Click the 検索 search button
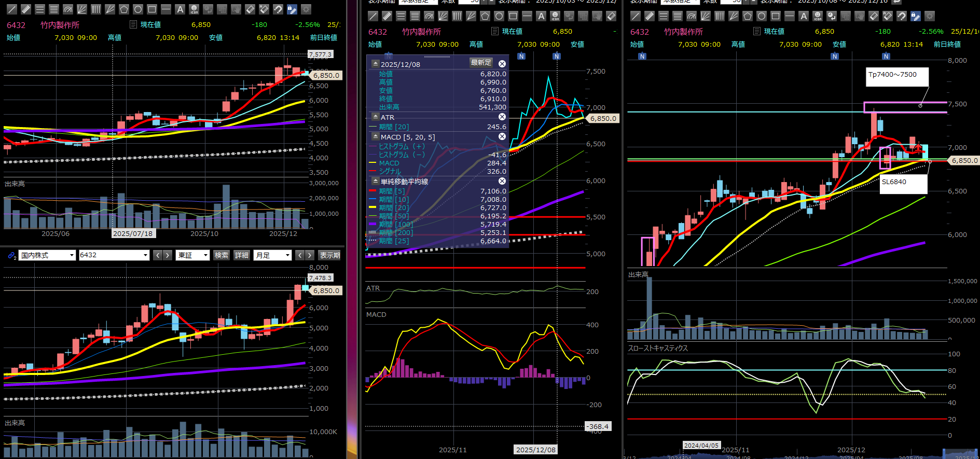Image resolution: width=980 pixels, height=459 pixels. 222,255
